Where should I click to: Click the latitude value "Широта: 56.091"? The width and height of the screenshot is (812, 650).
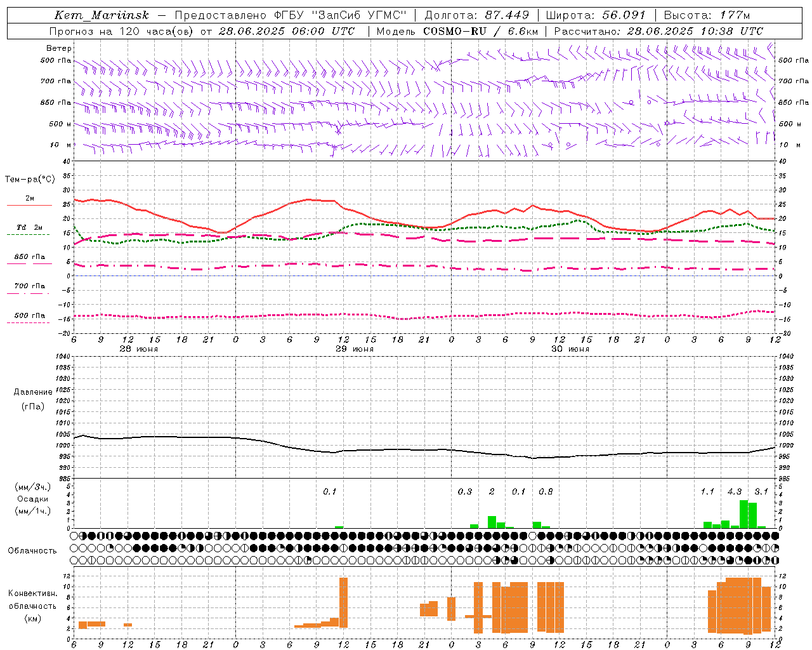click(x=596, y=15)
